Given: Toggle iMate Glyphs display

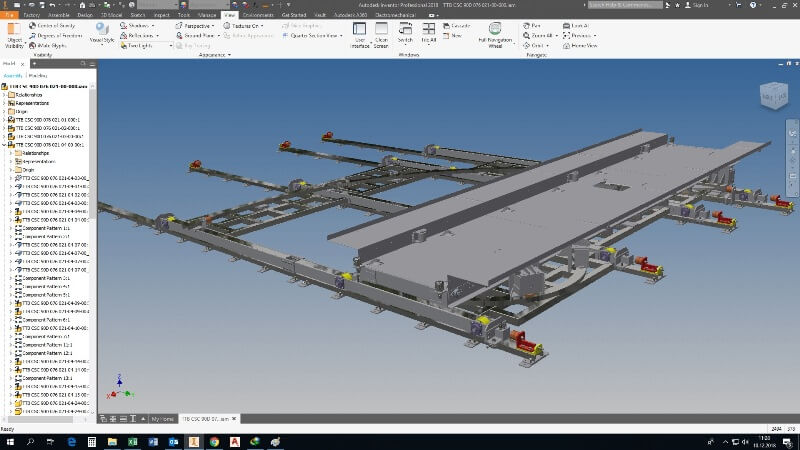Looking at the screenshot, I should [48, 45].
